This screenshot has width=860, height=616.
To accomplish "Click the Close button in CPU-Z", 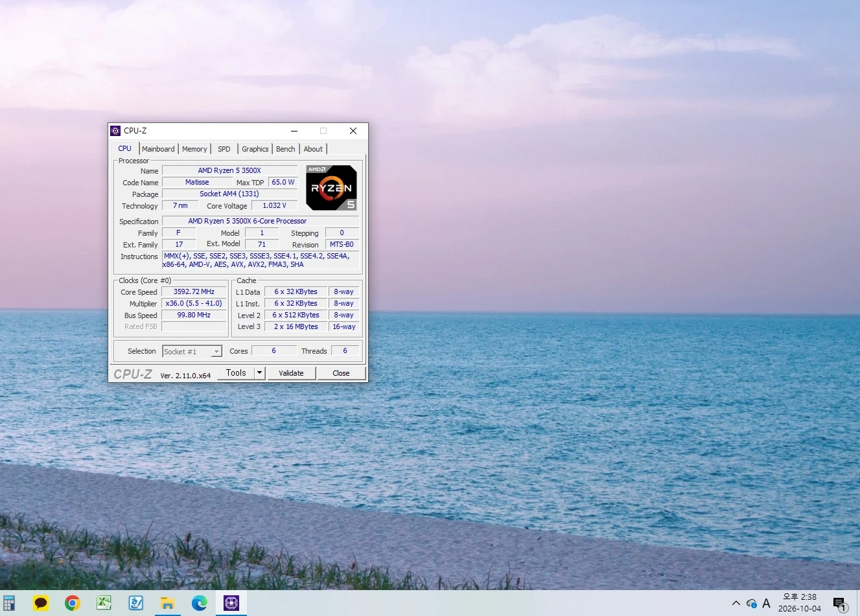I will pyautogui.click(x=341, y=373).
